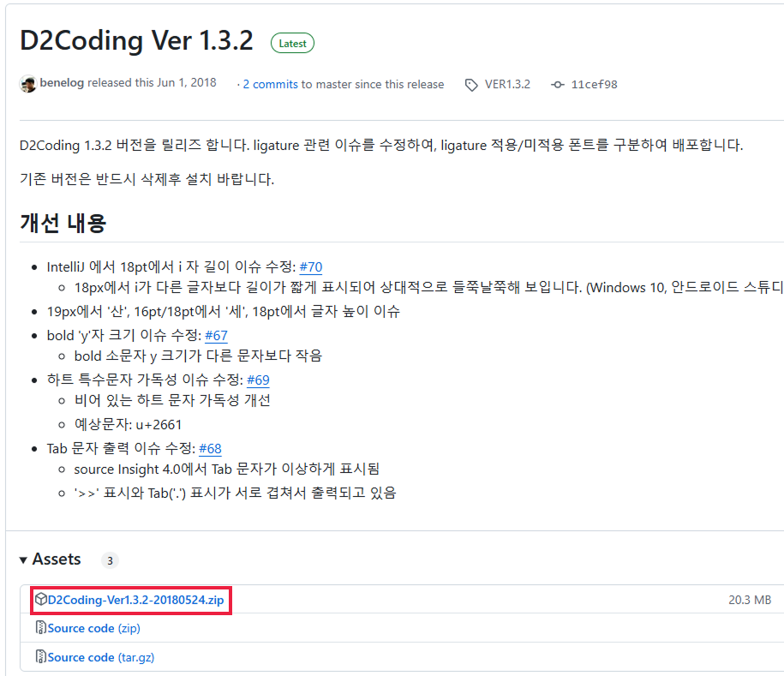Screen dimensions: 784x676
Task: Click the "bold 소문자 y 크기가 다른 문자보다 작음" line
Action: (x=198, y=356)
